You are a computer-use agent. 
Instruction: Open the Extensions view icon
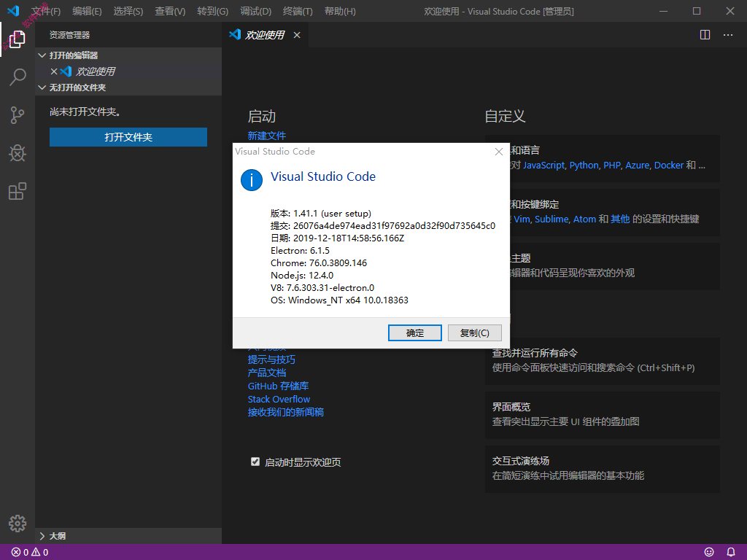(18, 192)
